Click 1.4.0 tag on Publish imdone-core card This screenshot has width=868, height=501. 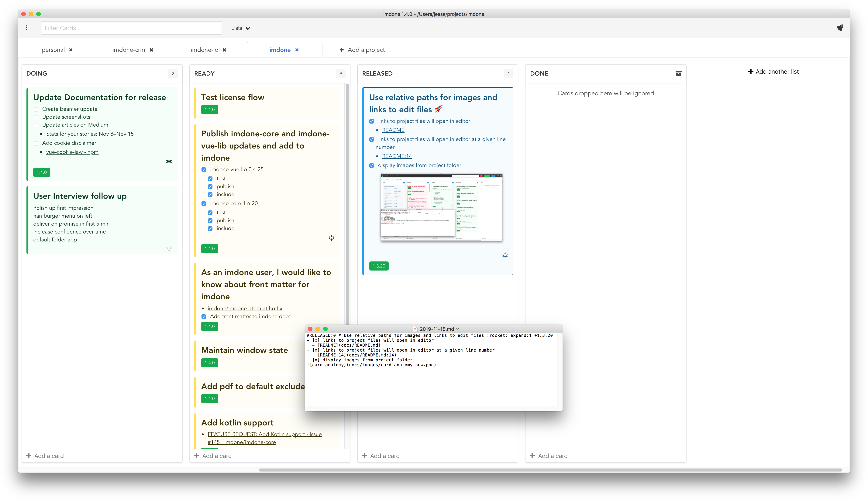click(x=210, y=248)
